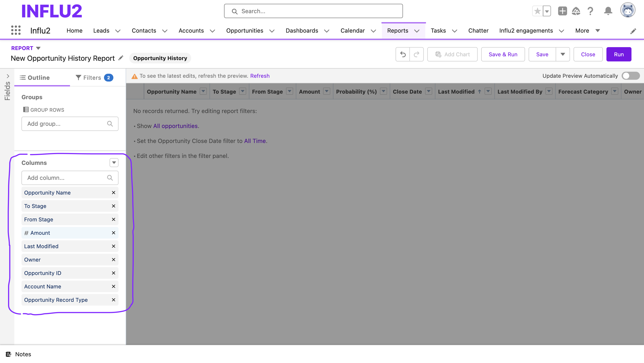The image size is (644, 363).
Task: Sort by Last Modified header arrow
Action: tap(479, 91)
